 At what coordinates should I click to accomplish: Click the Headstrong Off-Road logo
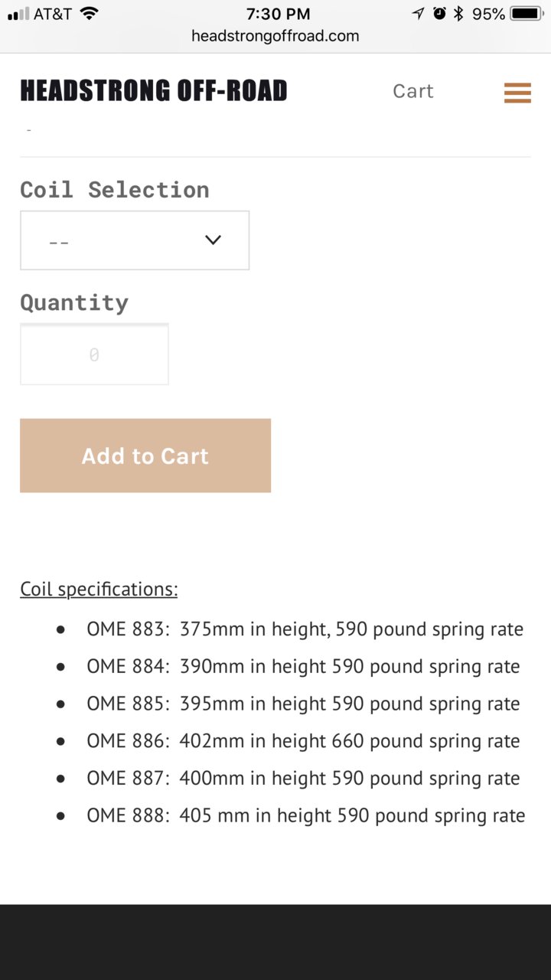pyautogui.click(x=154, y=90)
